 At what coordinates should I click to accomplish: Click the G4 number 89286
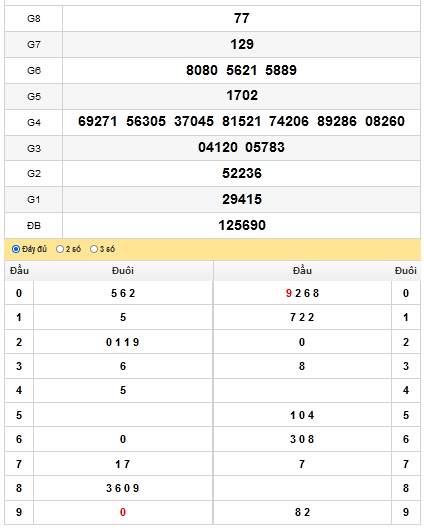(x=337, y=121)
